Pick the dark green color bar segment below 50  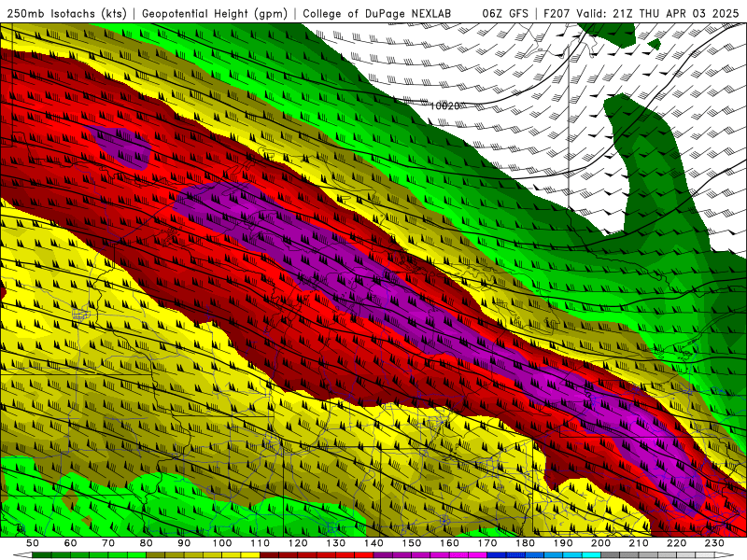42,555
